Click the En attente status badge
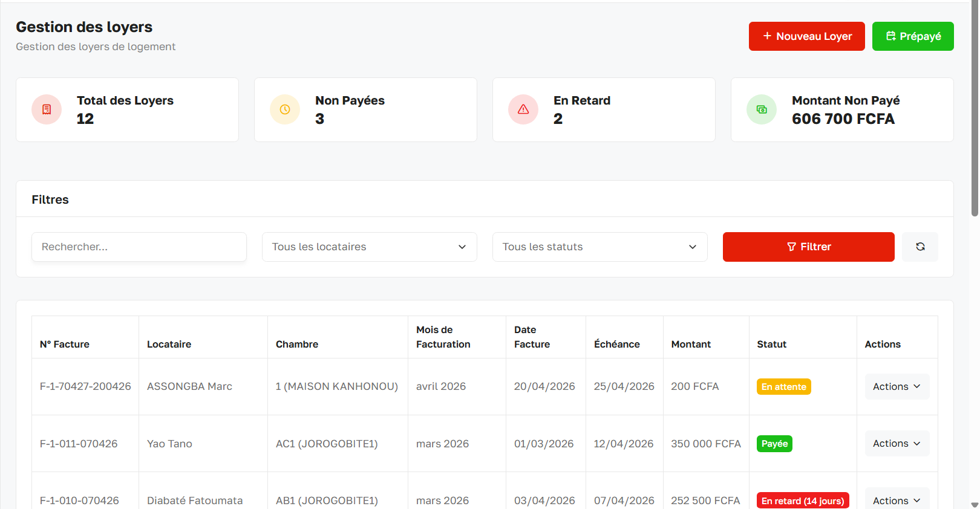 (784, 387)
